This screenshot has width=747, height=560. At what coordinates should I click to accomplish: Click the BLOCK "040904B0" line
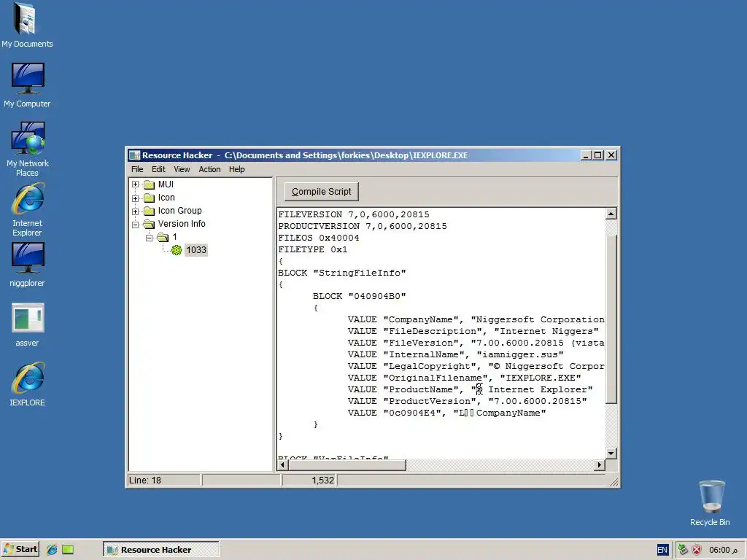[359, 296]
